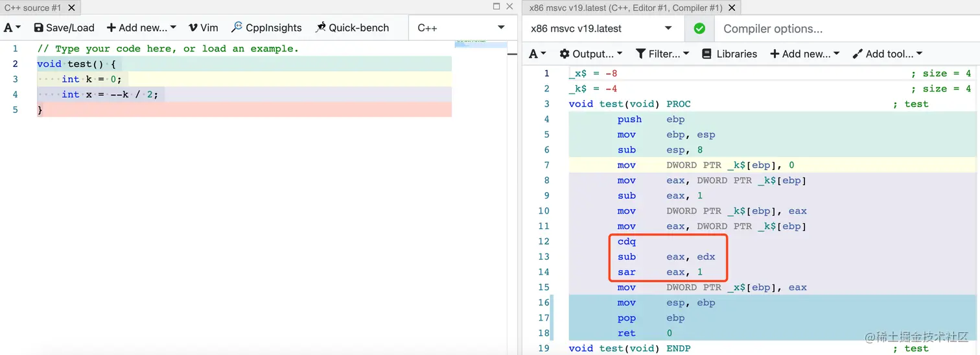Screen dimensions: 980x355
Task: Send code to Quick-bench
Action: pos(352,28)
